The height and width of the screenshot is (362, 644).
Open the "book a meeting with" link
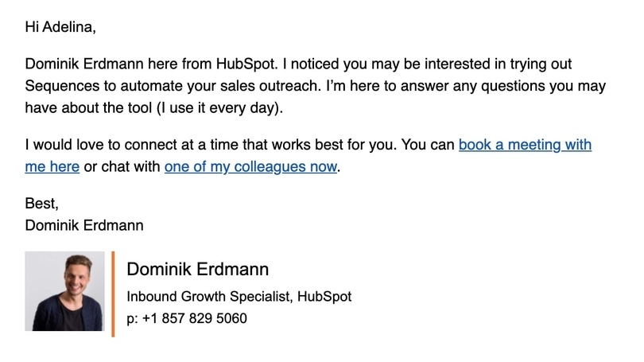(525, 146)
